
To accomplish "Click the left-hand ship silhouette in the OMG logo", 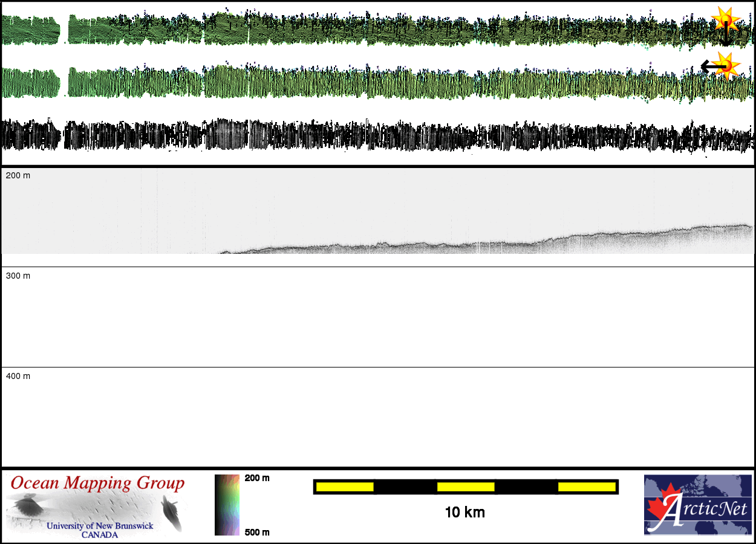I will tap(27, 505).
